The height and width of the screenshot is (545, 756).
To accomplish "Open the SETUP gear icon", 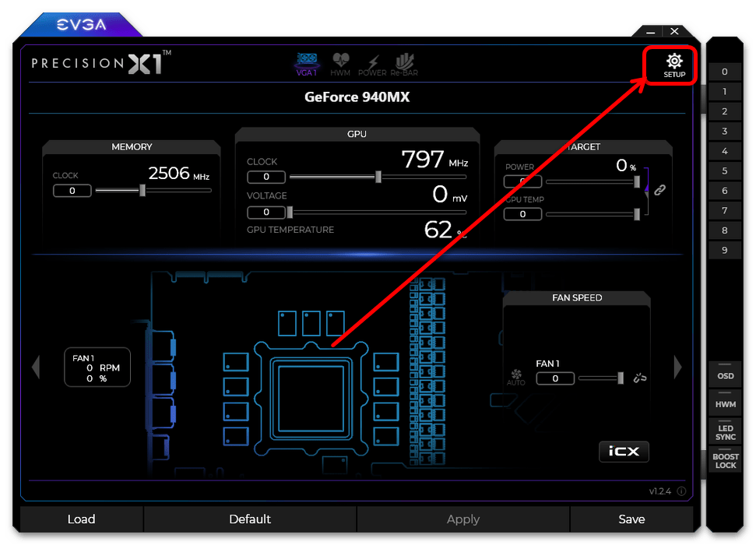I will click(x=674, y=65).
